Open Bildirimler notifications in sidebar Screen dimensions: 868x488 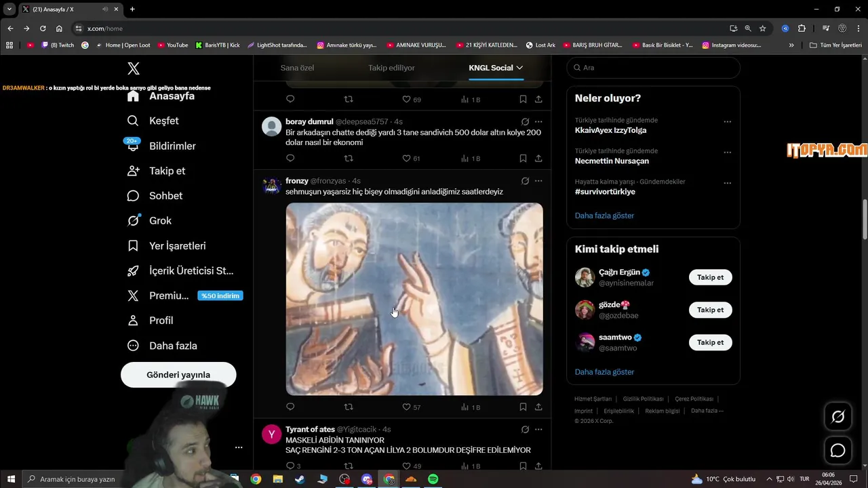(161, 146)
